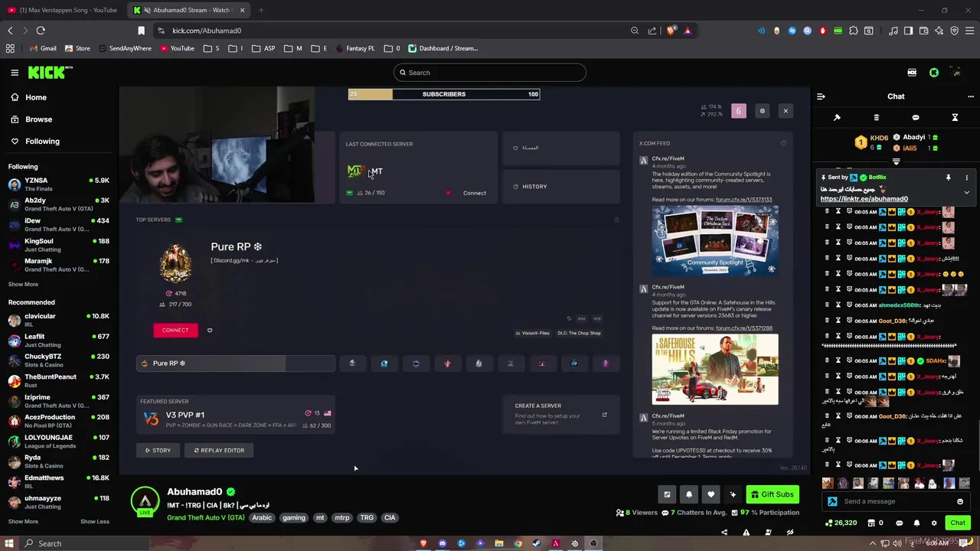The width and height of the screenshot is (980, 551).
Task: Open the Kick hamburger menu
Action: pos(15,73)
